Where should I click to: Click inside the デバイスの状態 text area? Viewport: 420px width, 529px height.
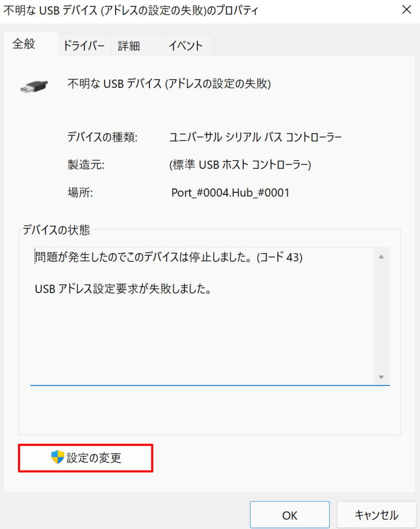[x=207, y=336]
